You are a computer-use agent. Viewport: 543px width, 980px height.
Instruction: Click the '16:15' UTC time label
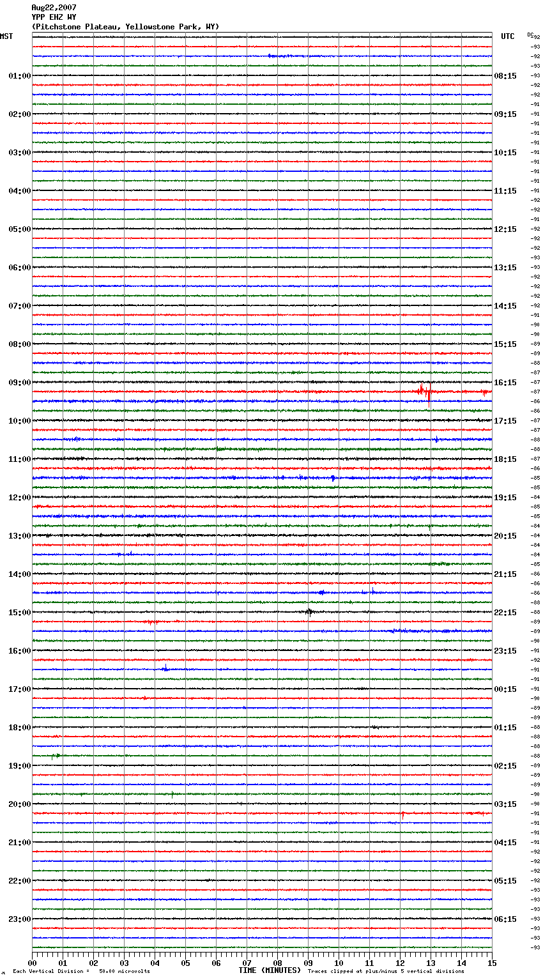pos(505,383)
